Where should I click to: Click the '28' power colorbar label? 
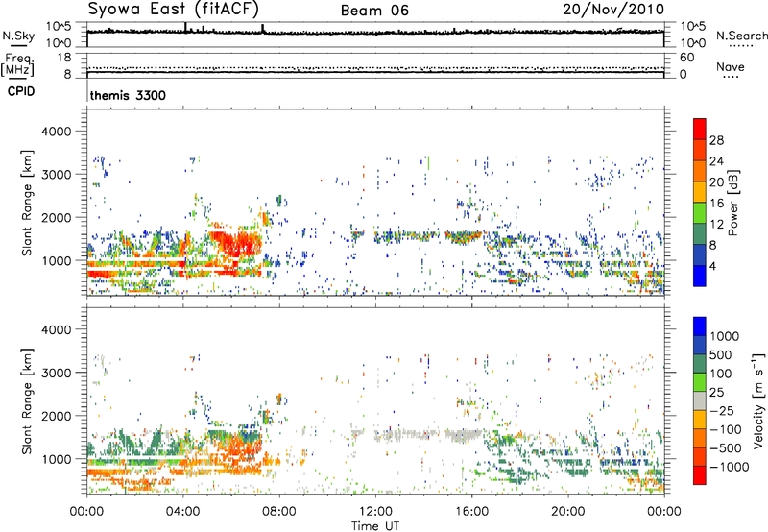click(716, 140)
